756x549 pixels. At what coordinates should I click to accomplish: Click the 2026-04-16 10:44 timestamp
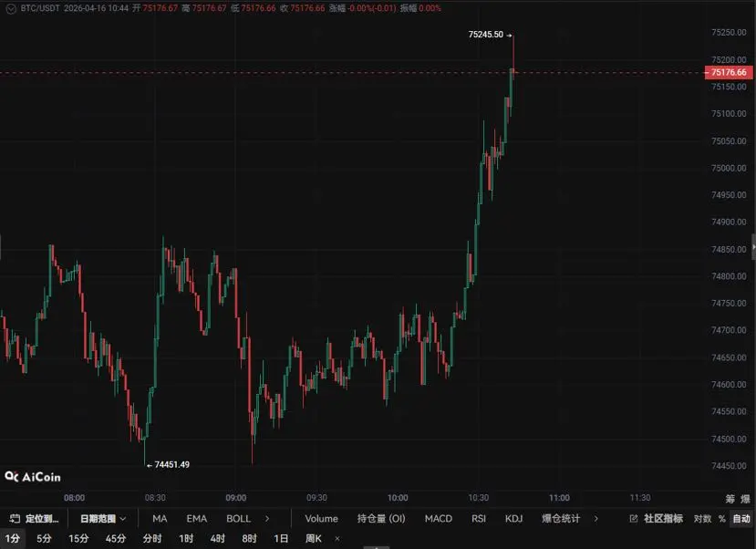click(x=96, y=8)
